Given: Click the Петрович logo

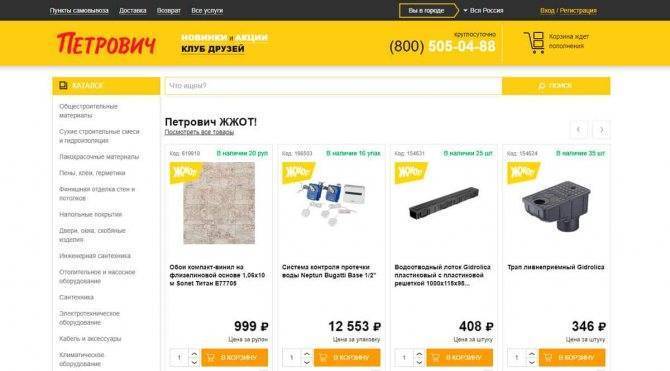Looking at the screenshot, I should 106,44.
